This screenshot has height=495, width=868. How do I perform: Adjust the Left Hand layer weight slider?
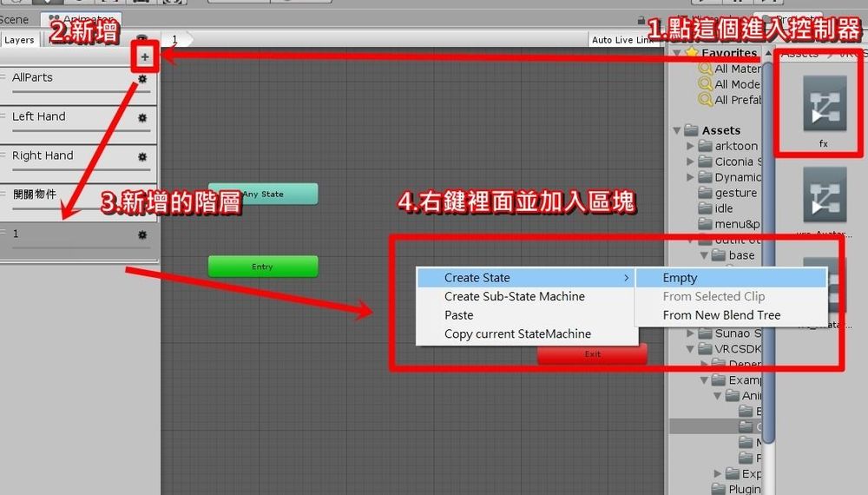(x=82, y=130)
